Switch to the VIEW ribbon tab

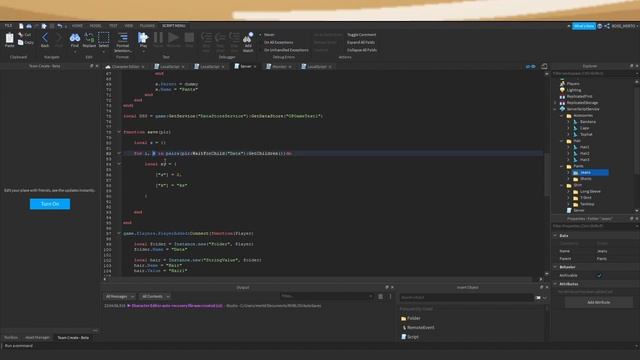129,26
